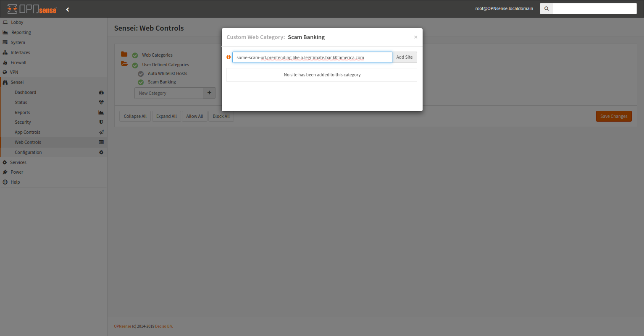Click inside the New Category input field
Screen dimensions: 644x336
pyautogui.click(x=168, y=93)
